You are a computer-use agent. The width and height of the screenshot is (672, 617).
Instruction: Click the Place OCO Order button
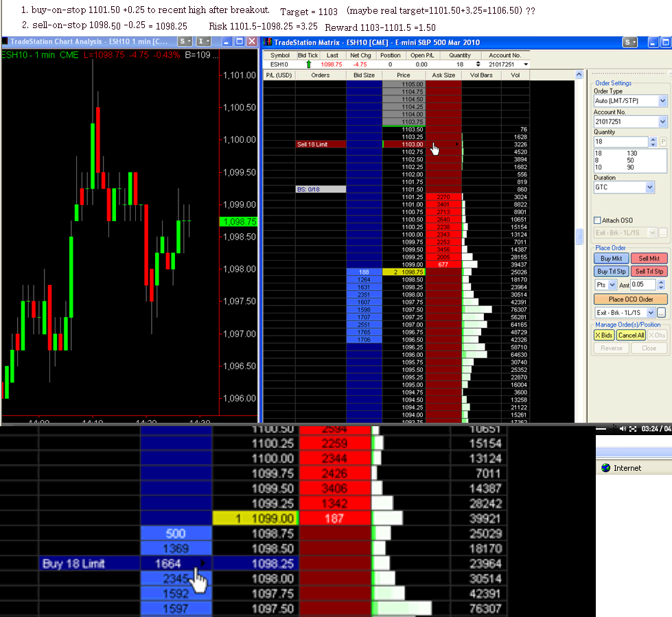pyautogui.click(x=631, y=299)
